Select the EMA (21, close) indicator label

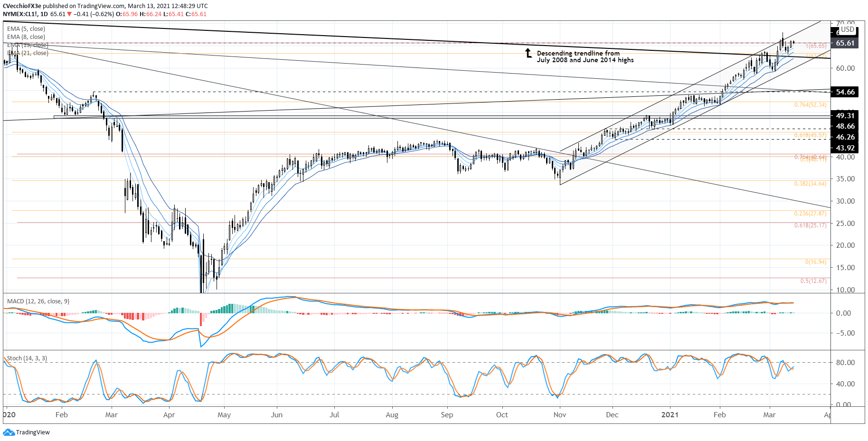[28, 53]
